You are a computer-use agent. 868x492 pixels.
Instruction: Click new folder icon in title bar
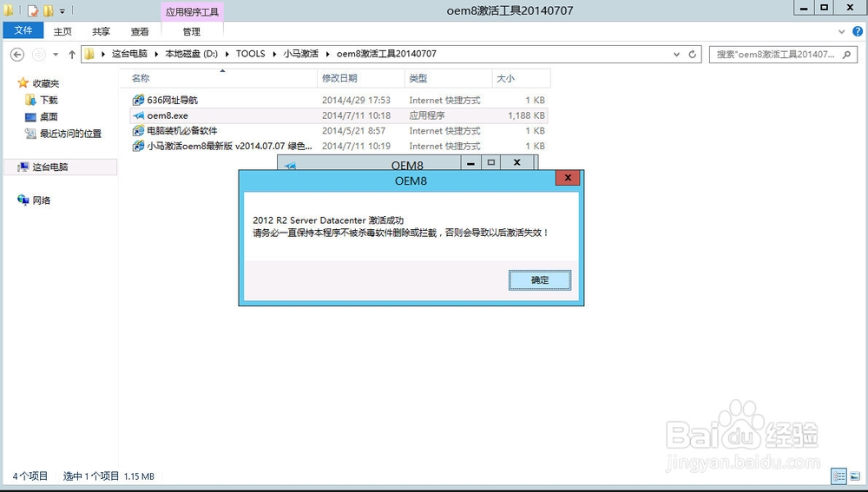[48, 10]
